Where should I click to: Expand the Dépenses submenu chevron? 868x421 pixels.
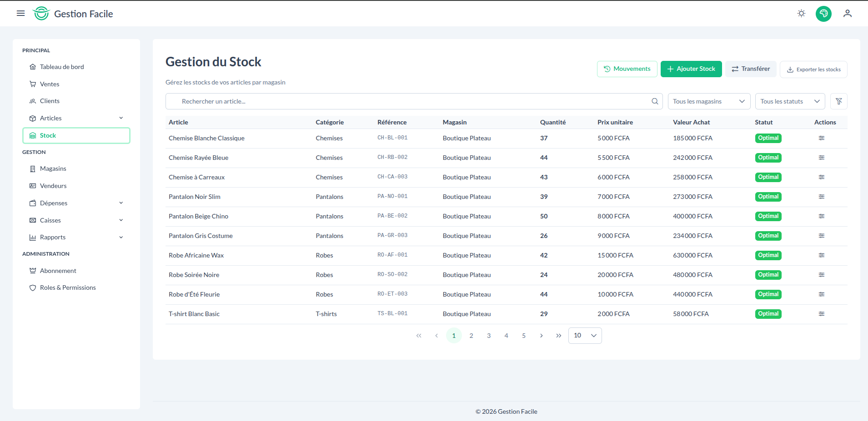pyautogui.click(x=121, y=203)
